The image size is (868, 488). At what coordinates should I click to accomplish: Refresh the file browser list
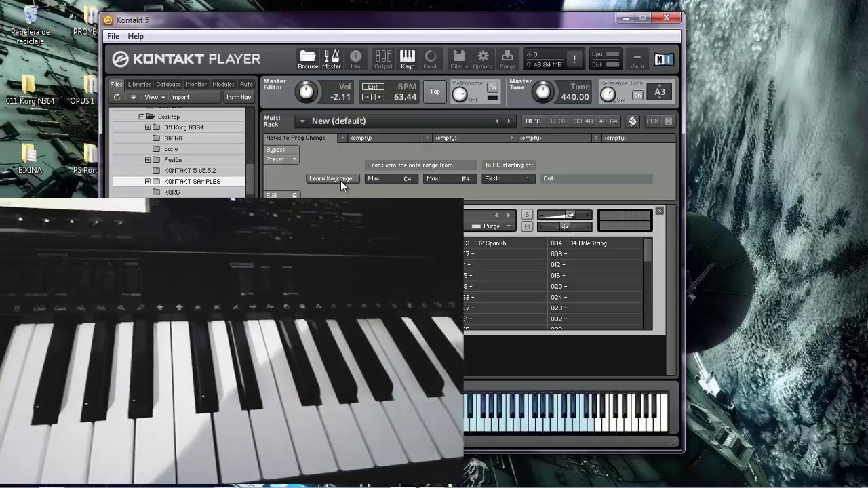(117, 97)
